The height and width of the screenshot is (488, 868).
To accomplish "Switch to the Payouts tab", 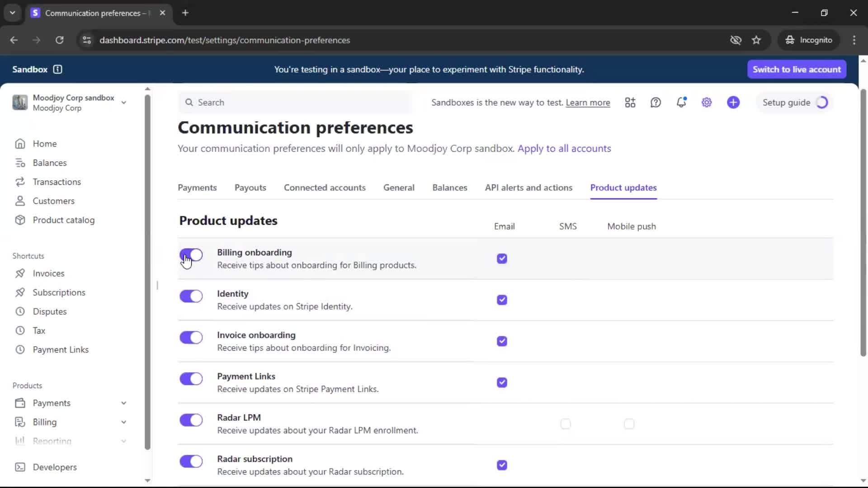I will [250, 188].
